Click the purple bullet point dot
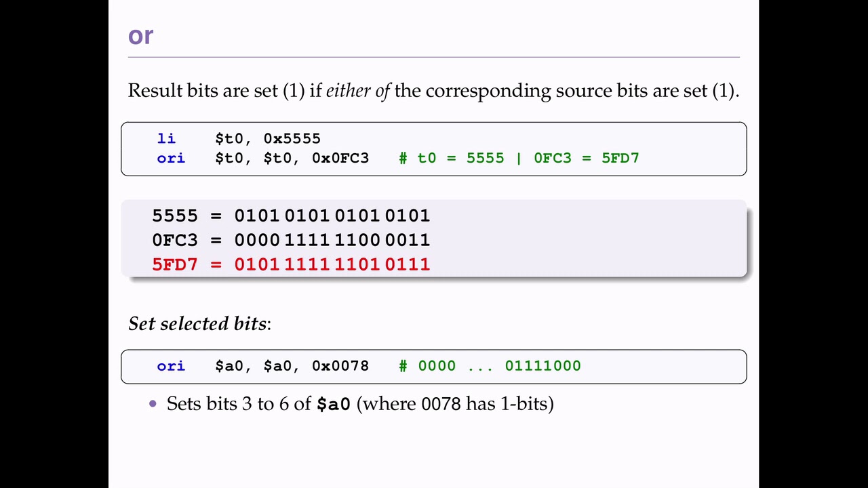The width and height of the screenshot is (868, 488). (x=153, y=404)
